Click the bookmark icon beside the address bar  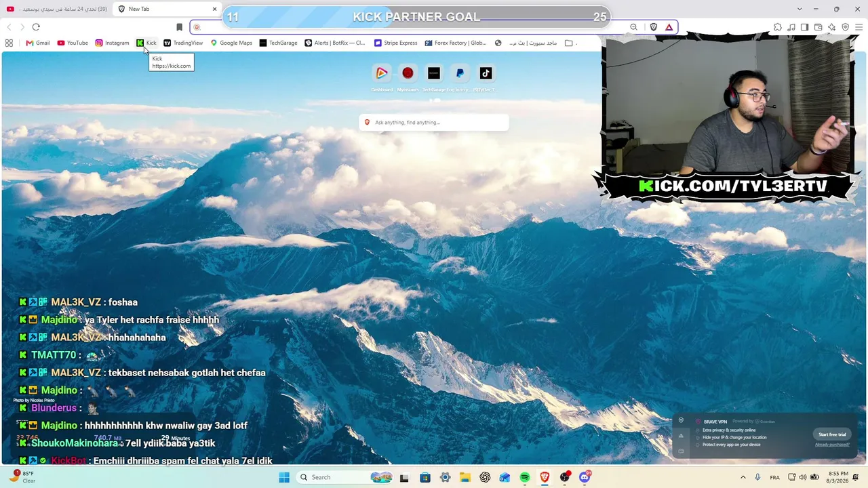pos(179,27)
